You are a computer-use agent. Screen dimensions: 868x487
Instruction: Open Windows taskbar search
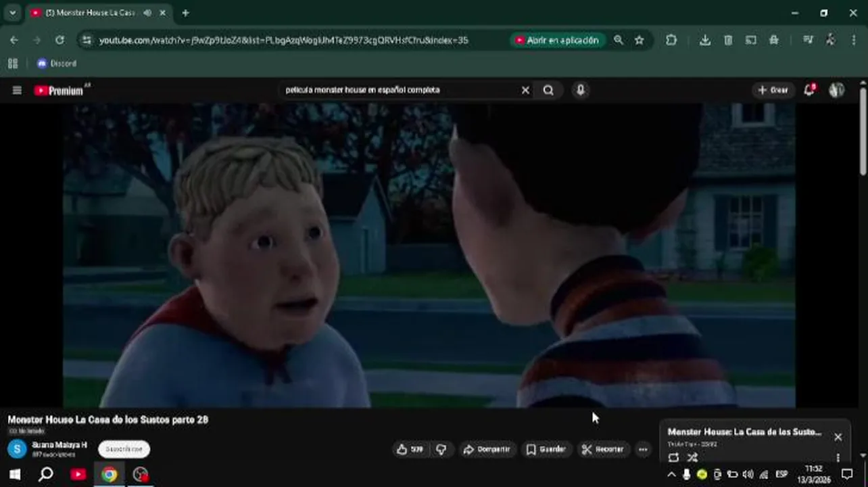[46, 475]
